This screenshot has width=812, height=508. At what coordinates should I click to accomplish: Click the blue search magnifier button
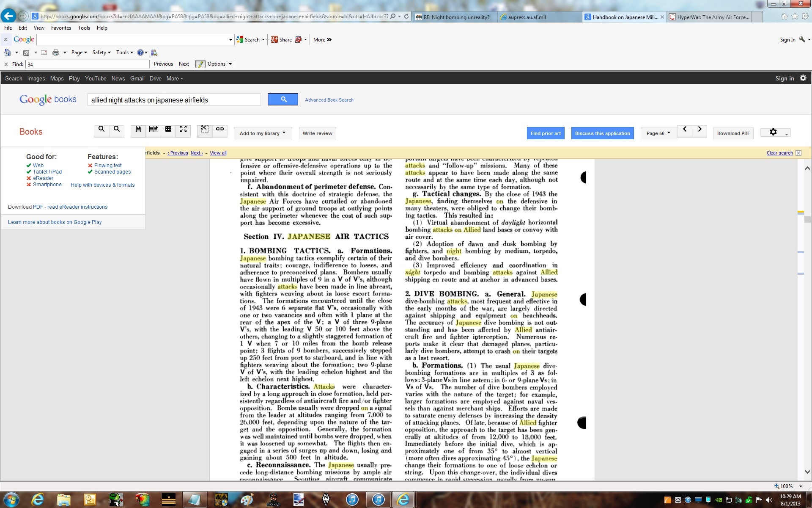283,99
